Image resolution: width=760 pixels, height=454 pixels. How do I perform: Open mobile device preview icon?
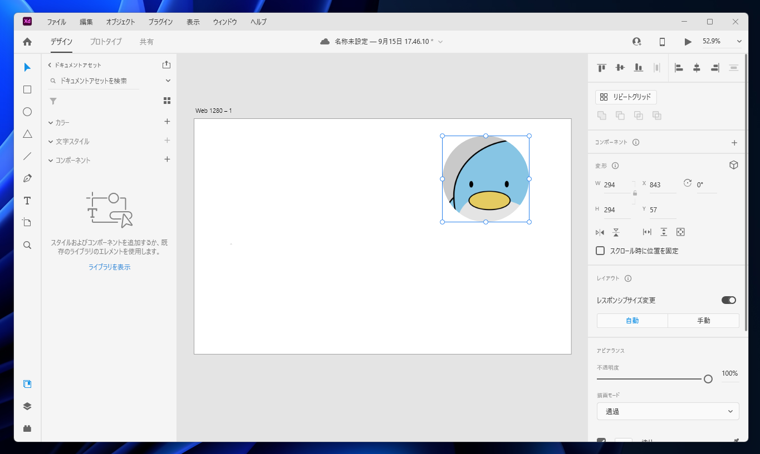click(x=662, y=42)
